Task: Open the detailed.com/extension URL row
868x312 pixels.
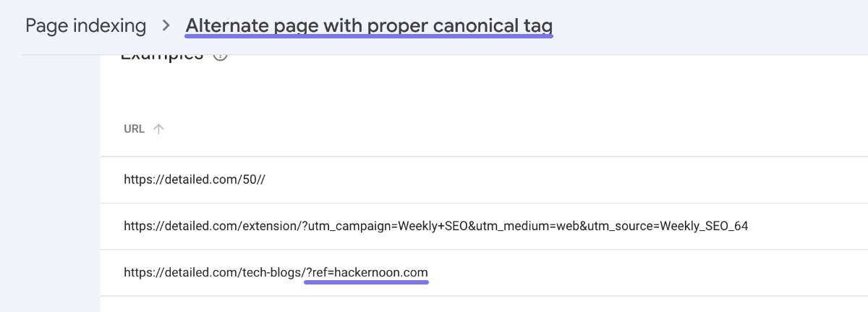Action: (x=484, y=226)
